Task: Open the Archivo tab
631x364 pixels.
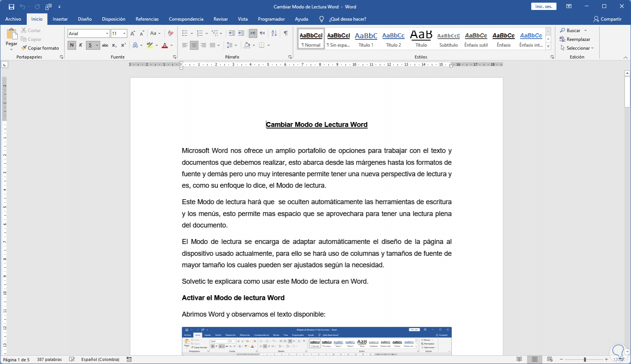Action: (13, 19)
